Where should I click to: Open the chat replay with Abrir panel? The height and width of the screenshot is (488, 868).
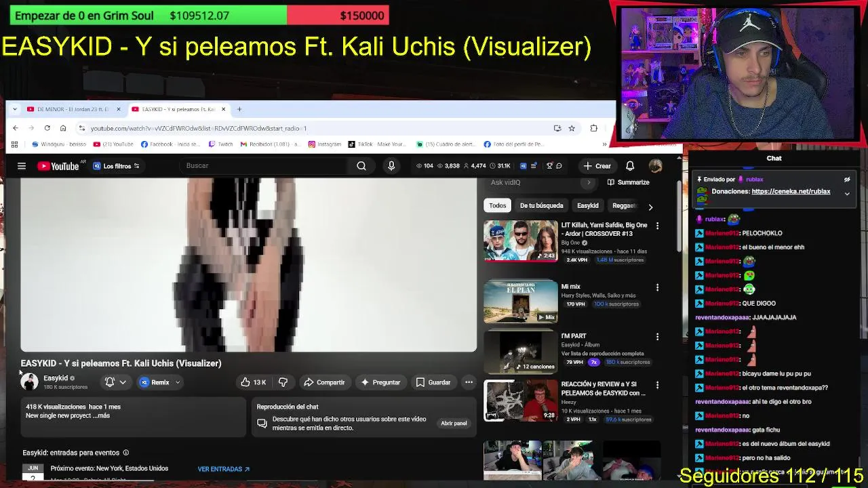(454, 423)
